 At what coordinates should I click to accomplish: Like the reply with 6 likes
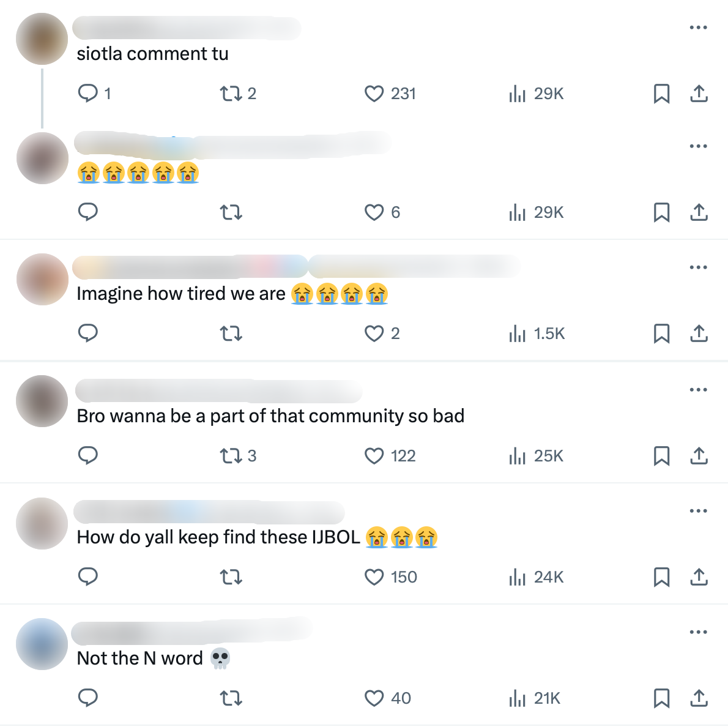(x=374, y=212)
